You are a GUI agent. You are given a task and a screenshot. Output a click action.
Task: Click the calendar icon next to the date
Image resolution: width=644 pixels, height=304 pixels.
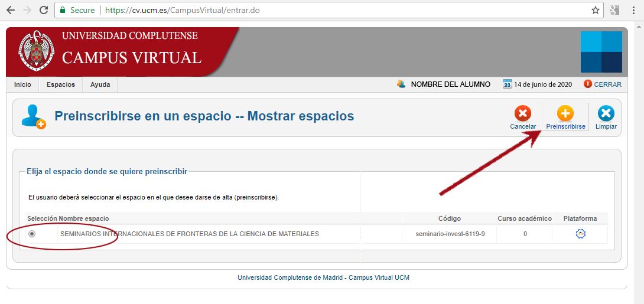coord(508,84)
